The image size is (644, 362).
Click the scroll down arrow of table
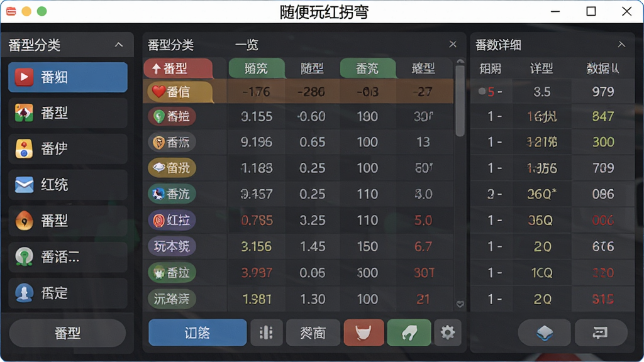click(460, 304)
